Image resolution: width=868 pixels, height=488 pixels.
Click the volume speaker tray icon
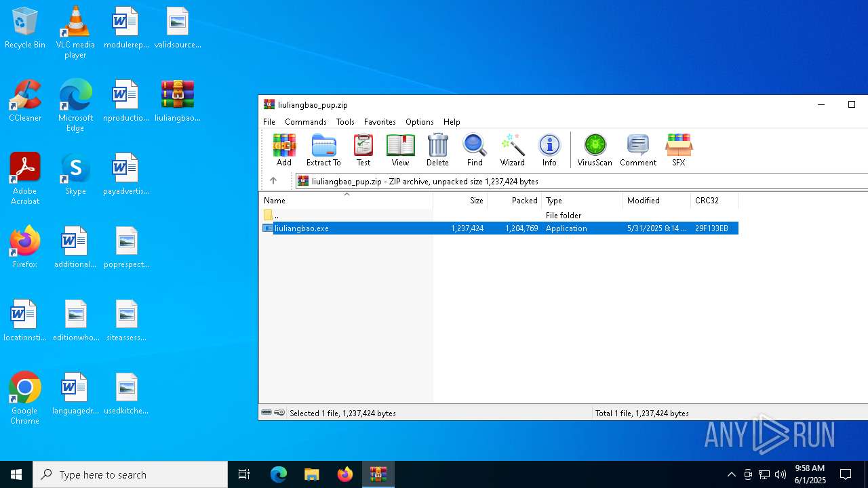point(781,474)
